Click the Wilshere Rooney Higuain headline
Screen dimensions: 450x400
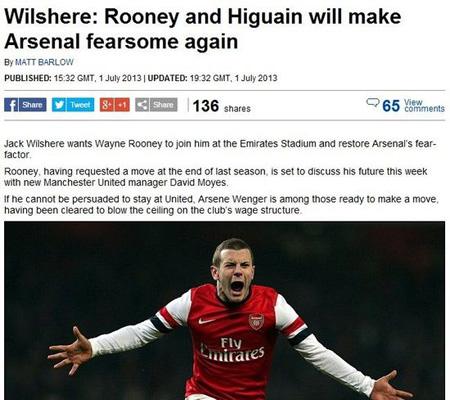[203, 29]
